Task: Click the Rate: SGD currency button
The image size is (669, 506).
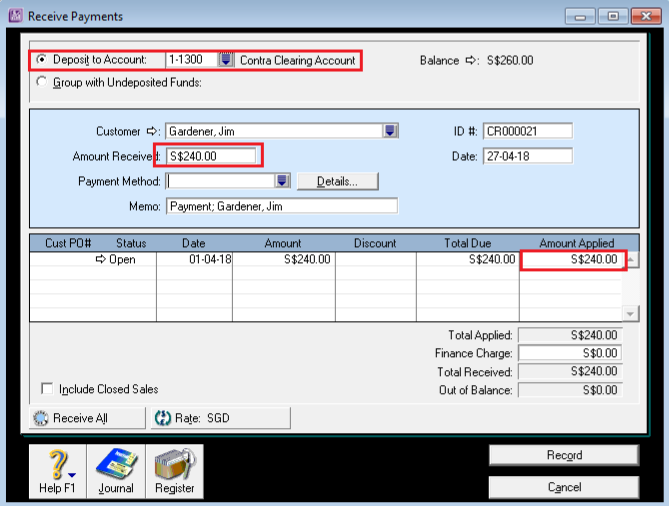Action: pos(221,418)
